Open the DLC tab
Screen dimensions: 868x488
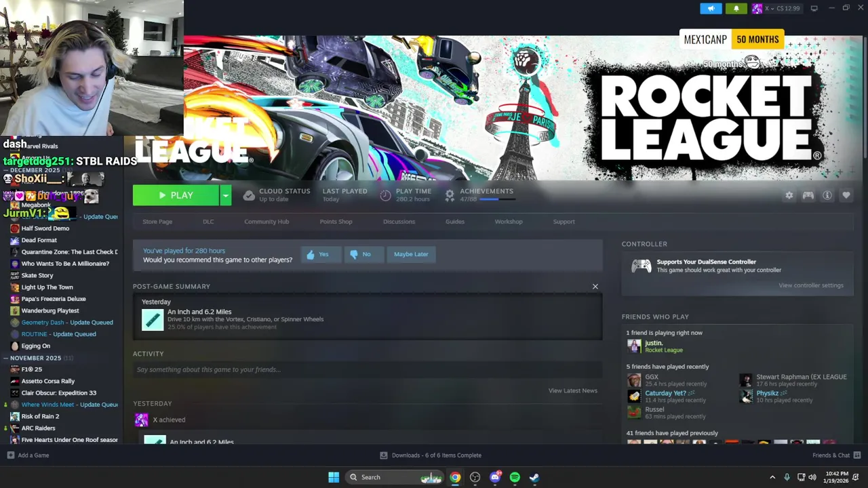tap(208, 222)
